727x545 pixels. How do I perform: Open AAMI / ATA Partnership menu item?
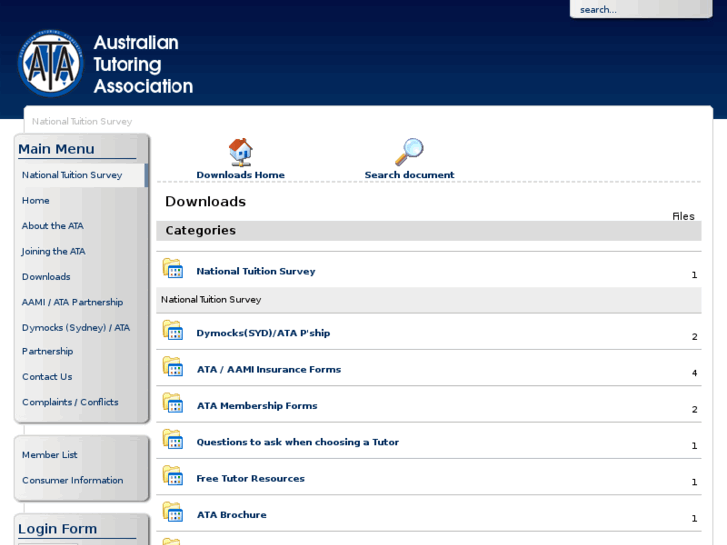(x=72, y=302)
